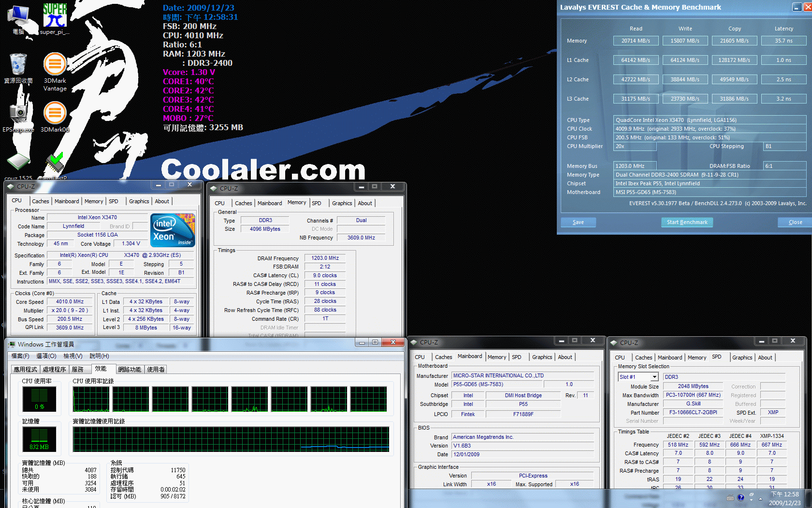
Task: Click the Windows 工作管理員 title bar icon
Action: tap(11, 344)
